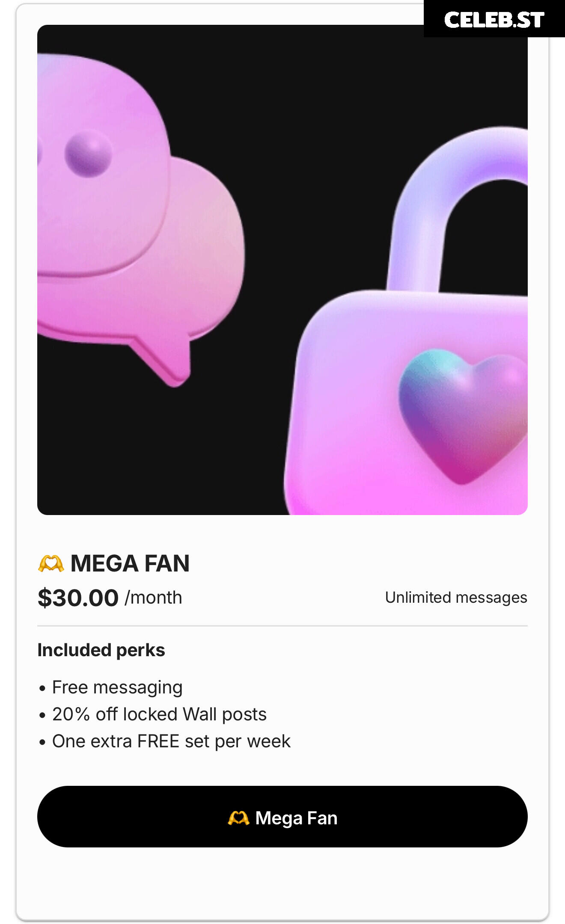Click the /month billing period text

[153, 598]
